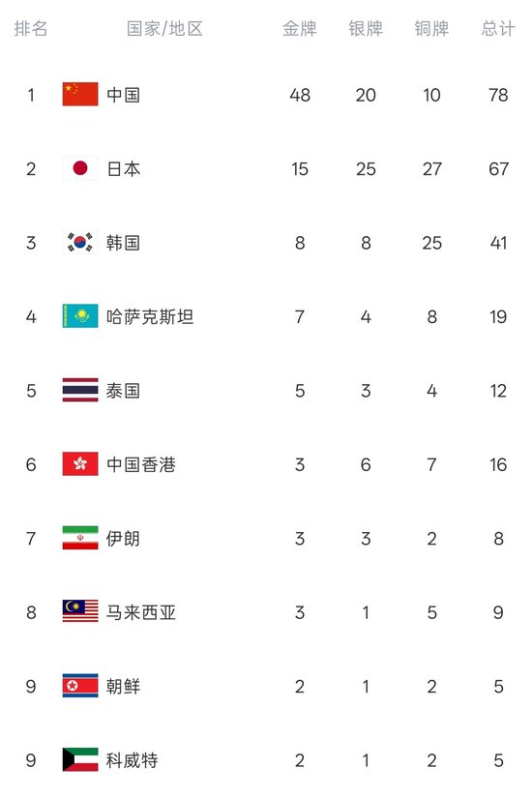
Task: Select the 银牌 column header
Action: 366,28
